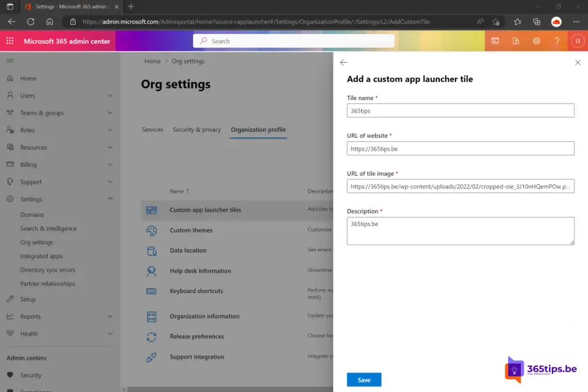Viewport: 588px width, 392px height.
Task: Refresh the page with reload icon
Action: (x=31, y=22)
